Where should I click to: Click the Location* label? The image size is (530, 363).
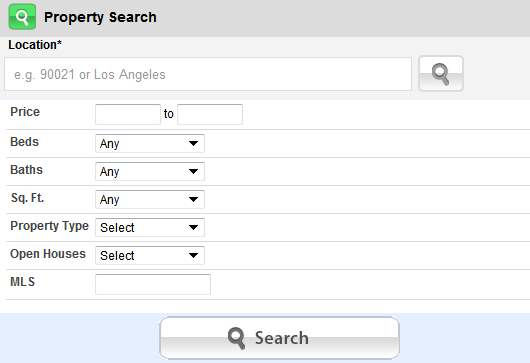[x=35, y=45]
